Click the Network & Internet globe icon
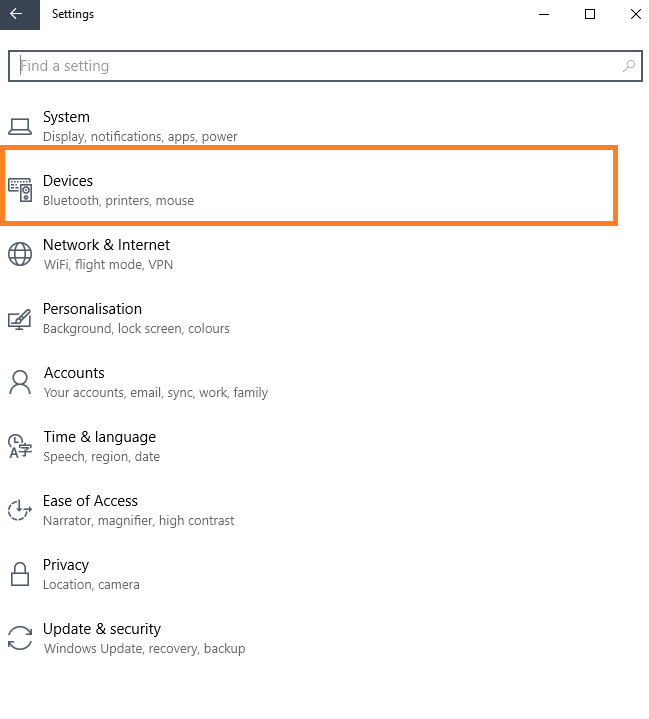 tap(20, 254)
